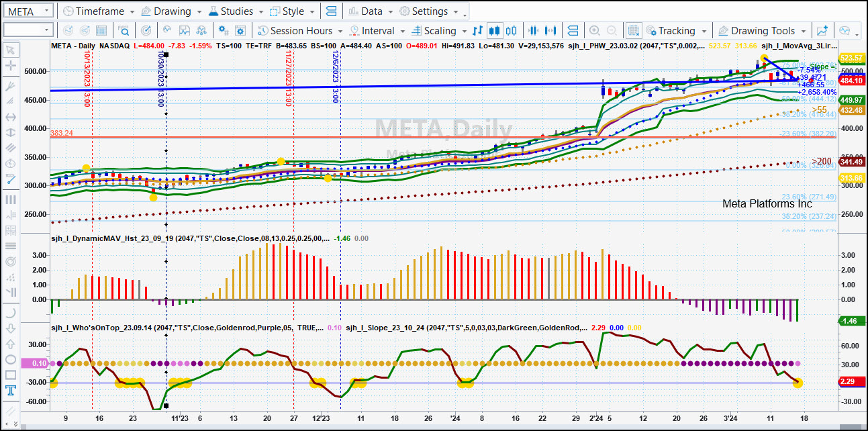Viewport: 868px width, 431px height.
Task: Click the green 449.97 price tag
Action: (851, 100)
